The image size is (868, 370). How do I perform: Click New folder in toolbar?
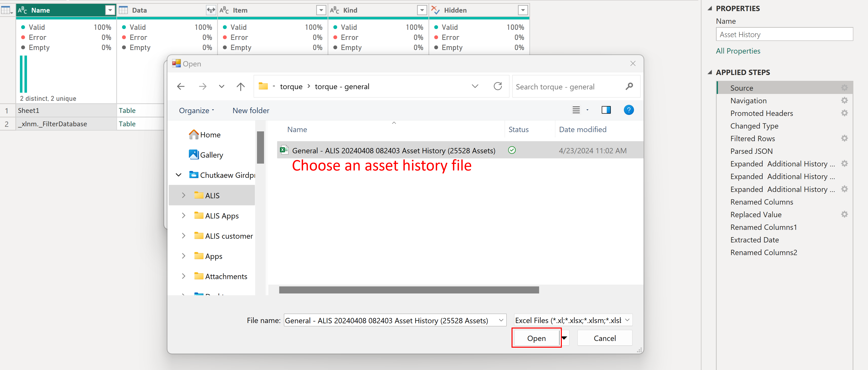click(x=251, y=111)
